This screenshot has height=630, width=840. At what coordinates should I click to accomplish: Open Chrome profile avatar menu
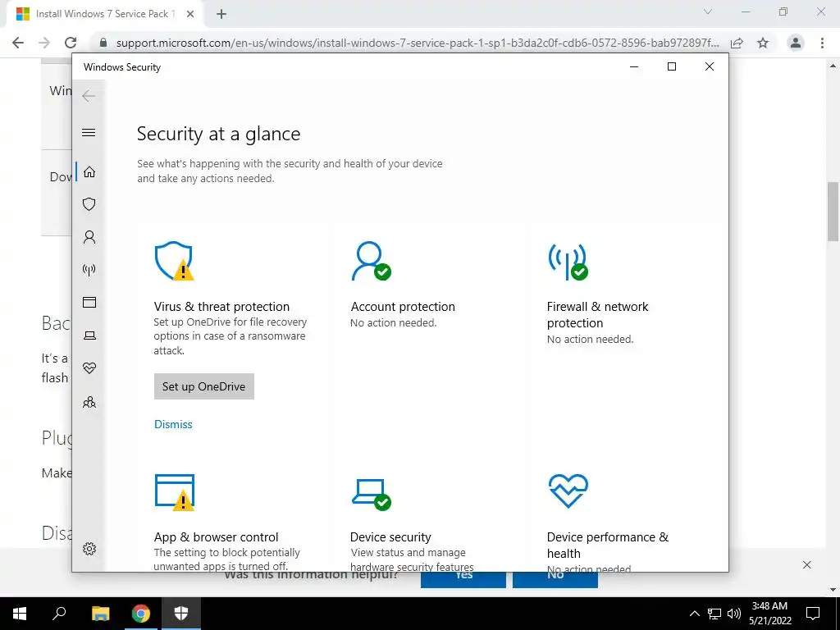[x=796, y=43]
